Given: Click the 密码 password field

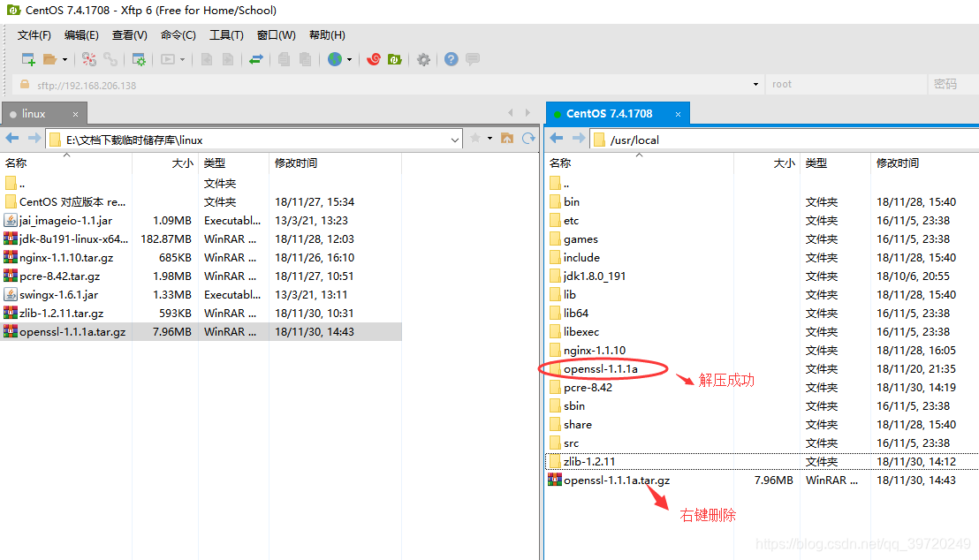Looking at the screenshot, I should 952,84.
